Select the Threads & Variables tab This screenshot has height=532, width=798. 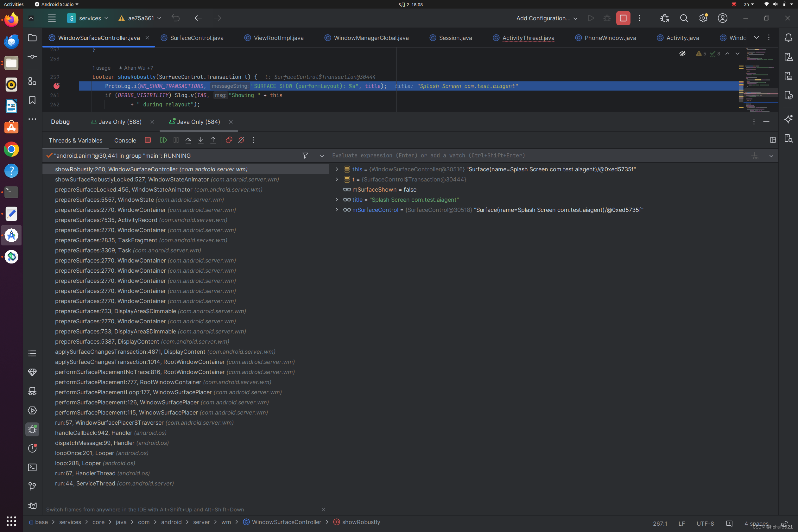tap(75, 140)
